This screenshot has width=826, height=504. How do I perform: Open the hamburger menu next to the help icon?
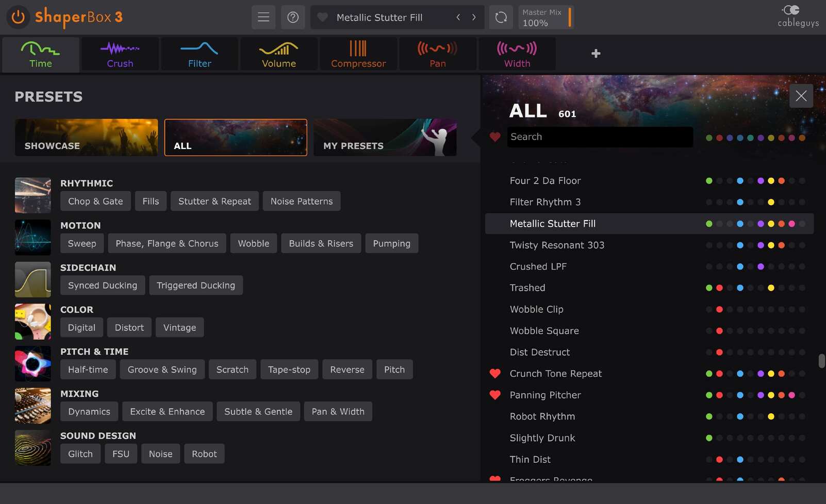pos(263,17)
